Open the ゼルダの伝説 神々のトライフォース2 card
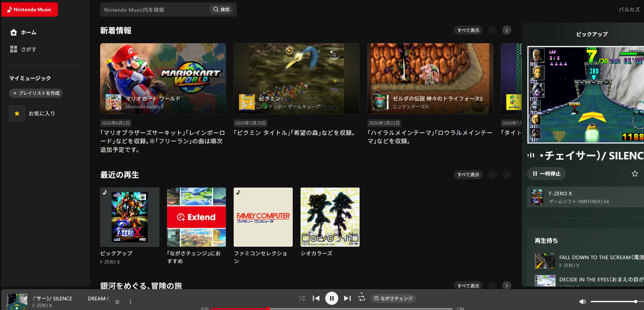Viewport: 644px width, 310px height. click(430, 79)
